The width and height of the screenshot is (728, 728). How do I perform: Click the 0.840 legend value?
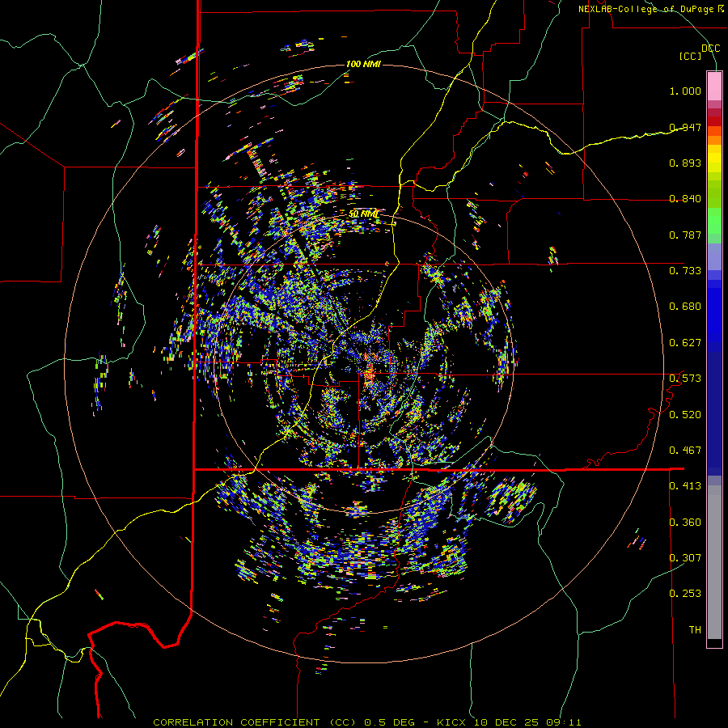685,198
